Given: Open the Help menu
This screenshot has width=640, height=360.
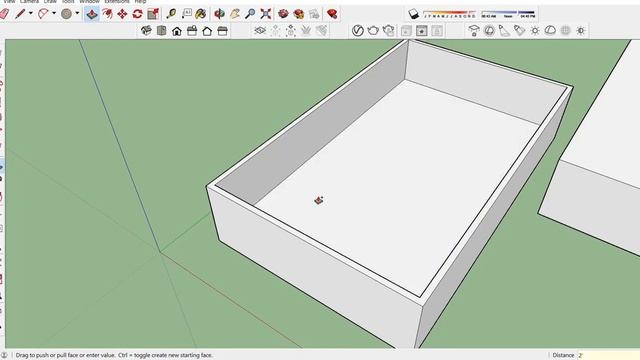Looking at the screenshot, I should click(x=140, y=2).
